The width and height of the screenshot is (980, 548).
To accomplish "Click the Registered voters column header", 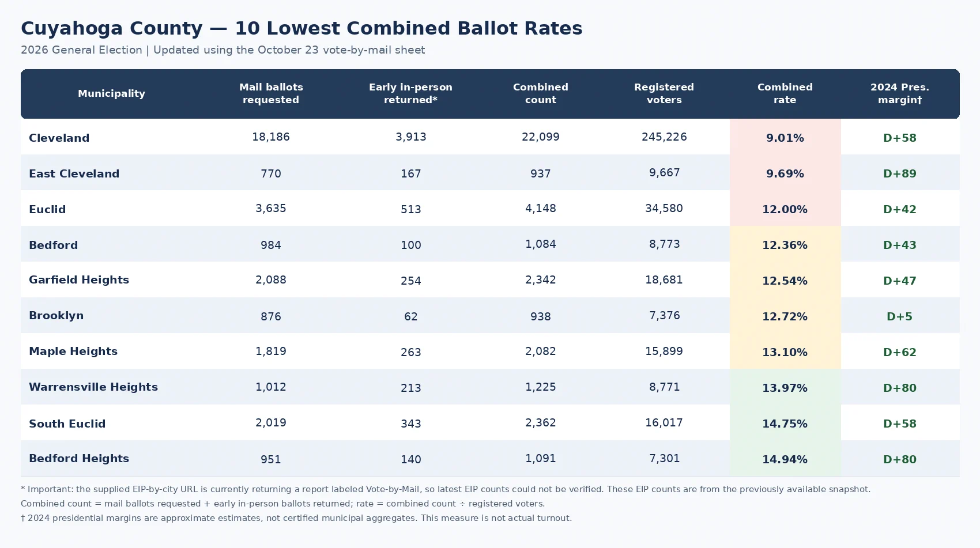I will 664,93.
